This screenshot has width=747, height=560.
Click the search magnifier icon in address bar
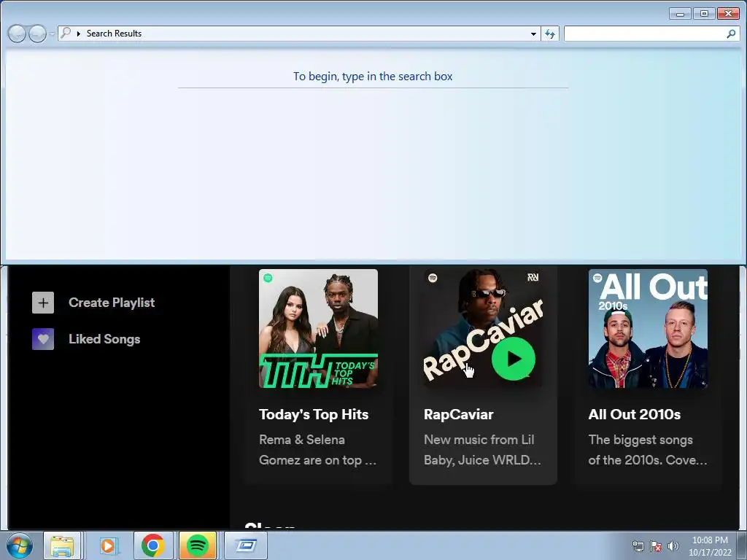(66, 33)
